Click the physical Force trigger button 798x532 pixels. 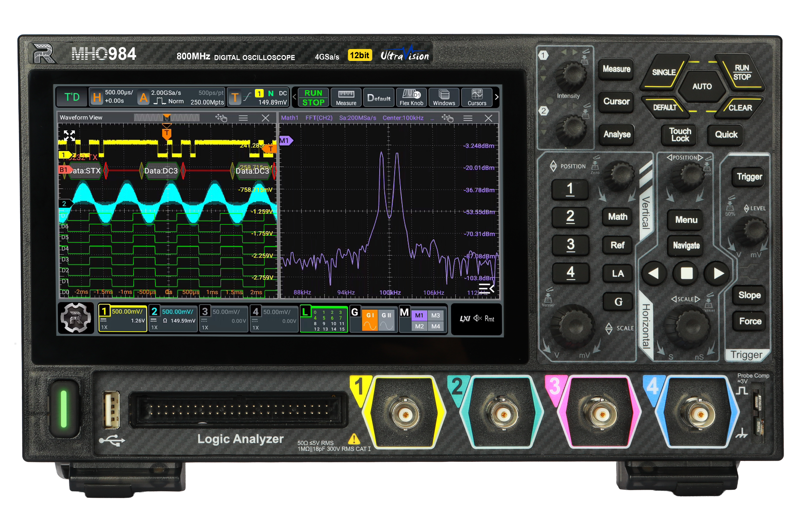[750, 321]
